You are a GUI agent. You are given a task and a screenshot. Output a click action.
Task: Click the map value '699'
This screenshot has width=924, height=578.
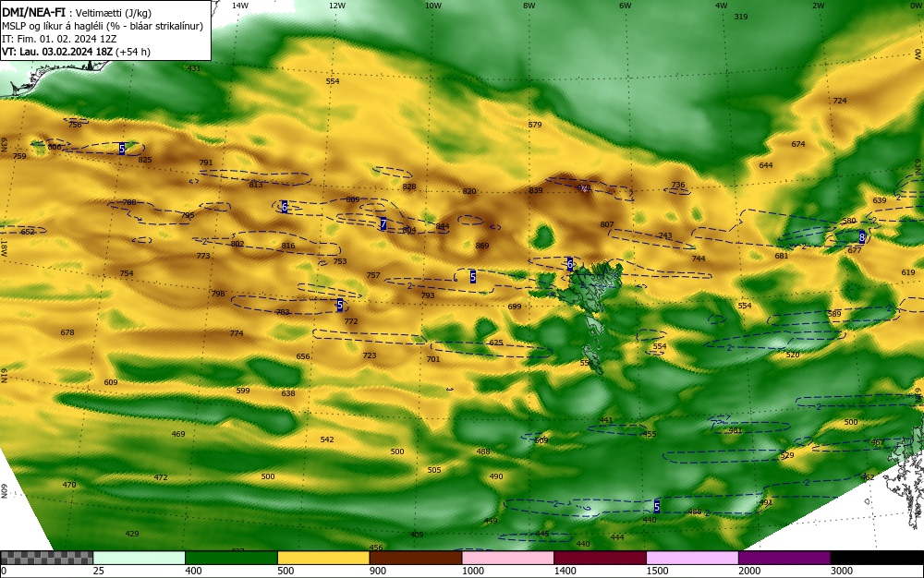[x=515, y=306]
